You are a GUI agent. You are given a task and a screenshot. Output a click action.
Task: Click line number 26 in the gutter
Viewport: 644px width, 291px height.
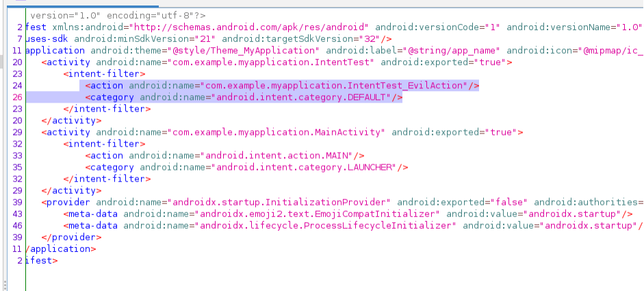coord(18,97)
